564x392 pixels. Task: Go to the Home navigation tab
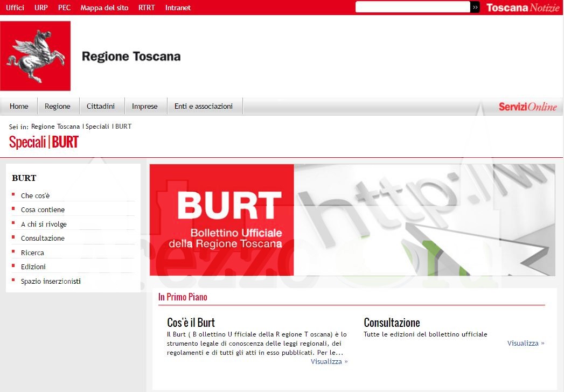tap(19, 107)
